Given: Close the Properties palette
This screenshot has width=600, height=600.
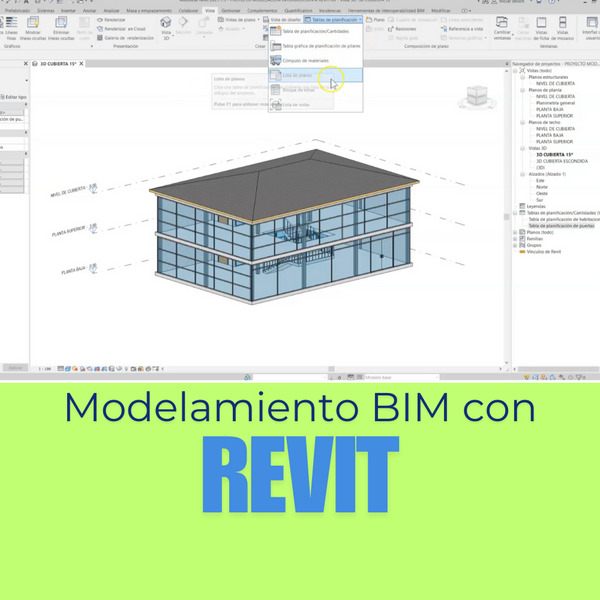Looking at the screenshot, I should coord(26,64).
